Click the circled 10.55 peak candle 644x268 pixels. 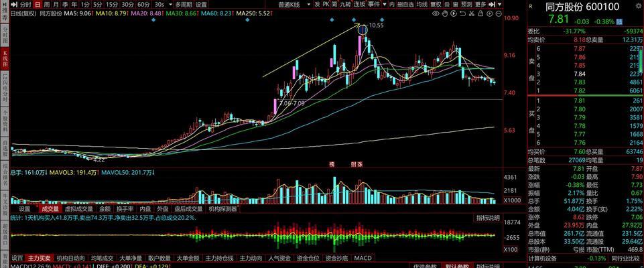[363, 29]
